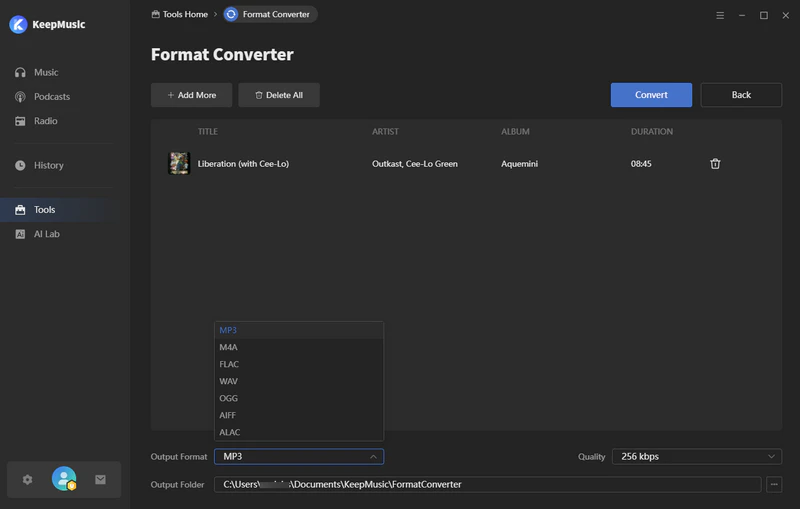800x509 pixels.
Task: Click the History clock icon
Action: click(20, 165)
